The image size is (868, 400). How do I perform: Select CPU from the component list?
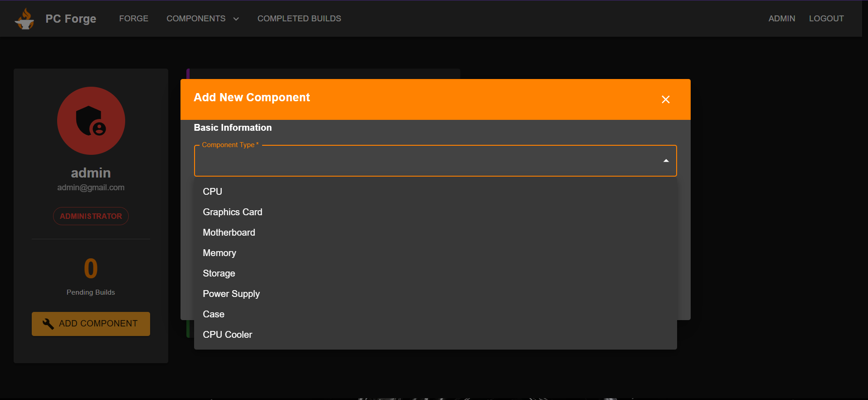(x=212, y=192)
